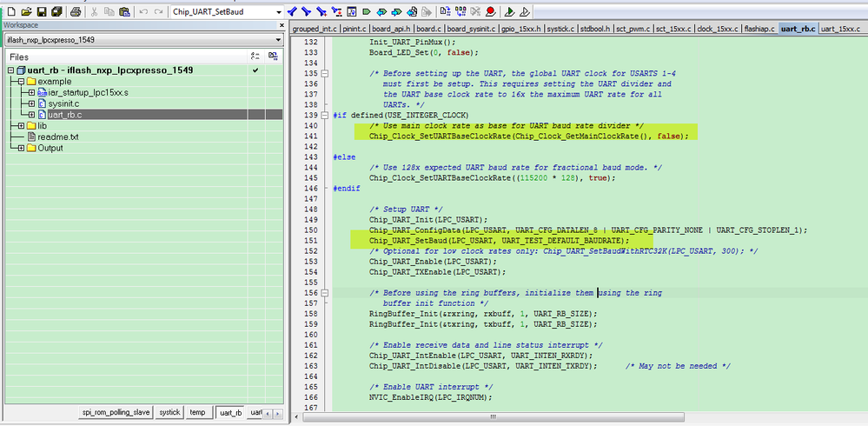Viewport: 868px width, 426px height.
Task: Click the Open file folder icon
Action: click(x=26, y=11)
